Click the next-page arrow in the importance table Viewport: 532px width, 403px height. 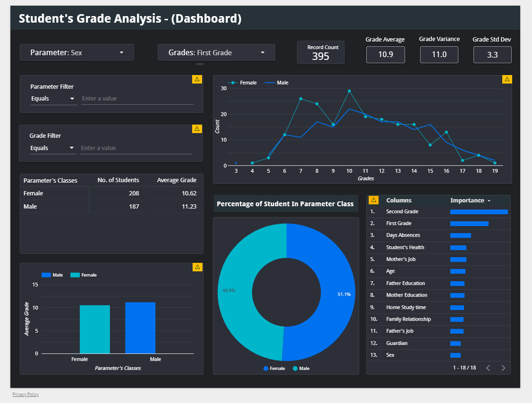[502, 368]
